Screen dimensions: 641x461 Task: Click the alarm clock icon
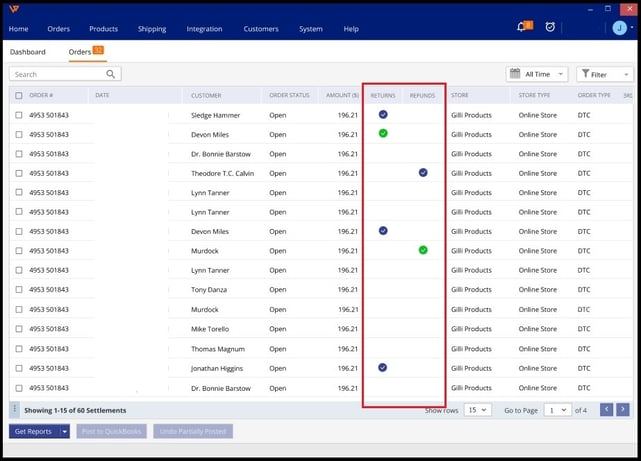click(550, 27)
